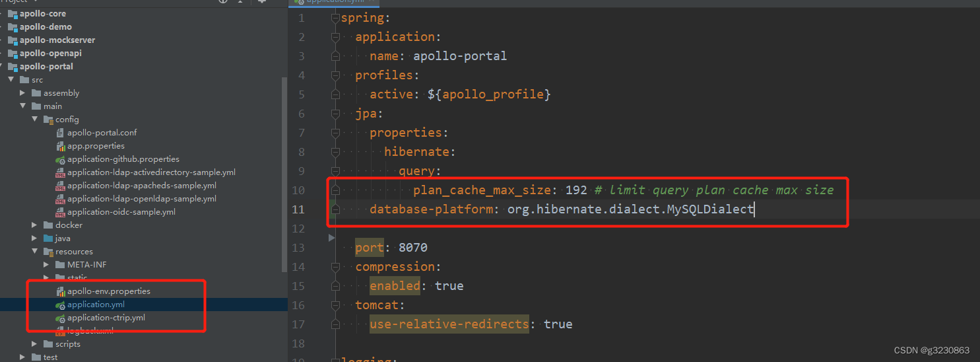Expand the java folder arrow
Viewport: 980px width, 362px height.
34,238
